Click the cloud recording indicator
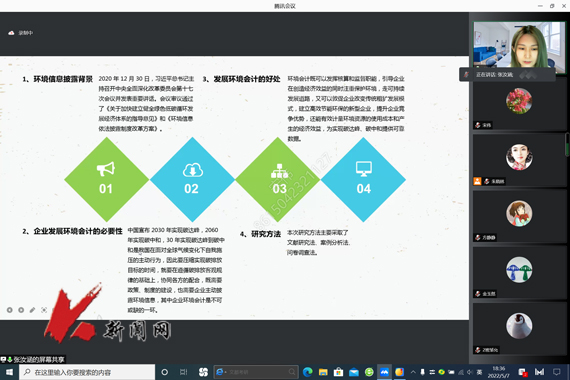This screenshot has height=380, width=570. [x=21, y=33]
